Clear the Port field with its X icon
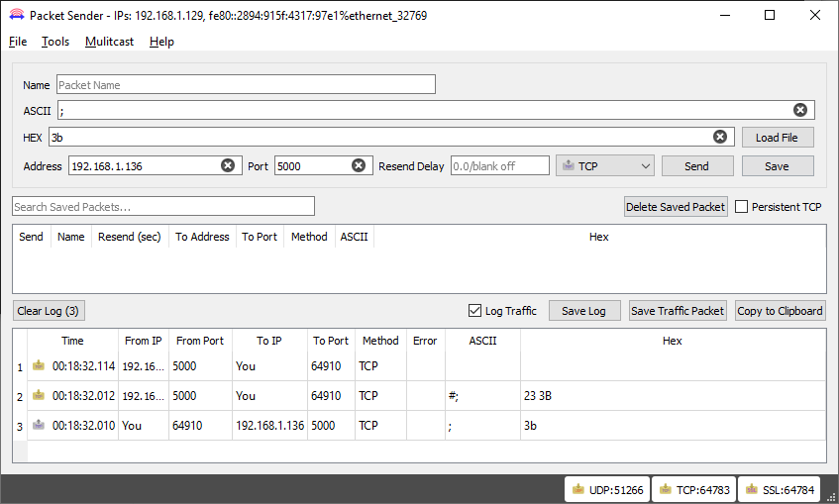 coord(359,165)
